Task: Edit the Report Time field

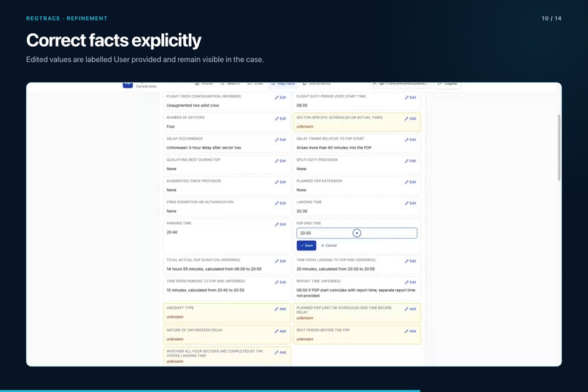Action: (x=410, y=282)
